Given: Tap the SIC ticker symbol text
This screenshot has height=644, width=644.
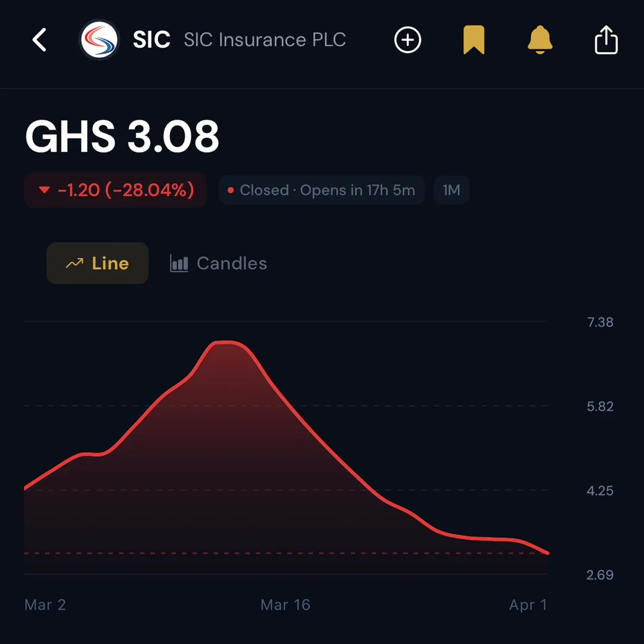Looking at the screenshot, I should (151, 40).
